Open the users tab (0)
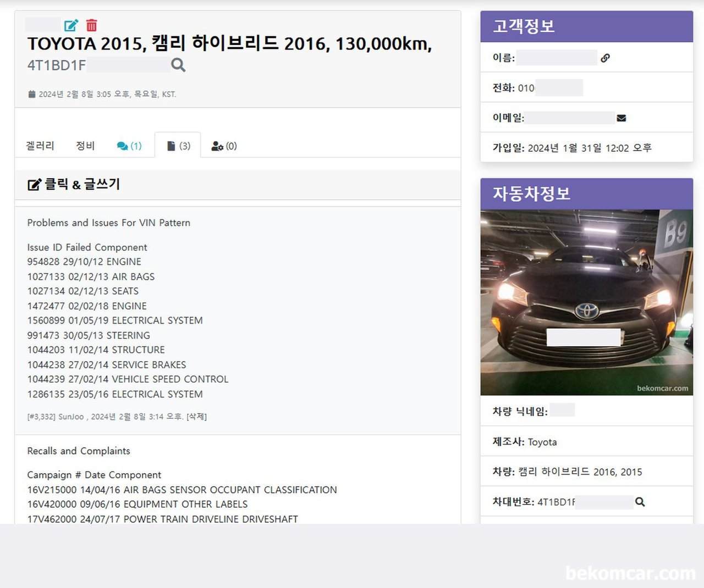Viewport: 704px width, 588px height. click(224, 146)
